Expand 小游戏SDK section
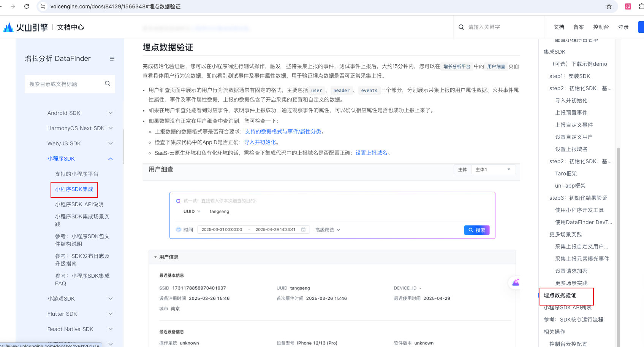Screen dimensions: 644x347 click(111, 299)
